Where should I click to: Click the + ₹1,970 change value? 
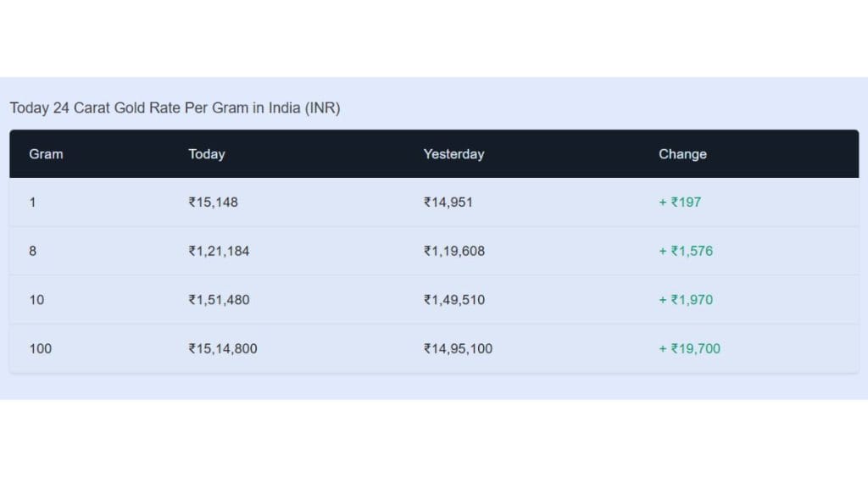[x=686, y=300]
